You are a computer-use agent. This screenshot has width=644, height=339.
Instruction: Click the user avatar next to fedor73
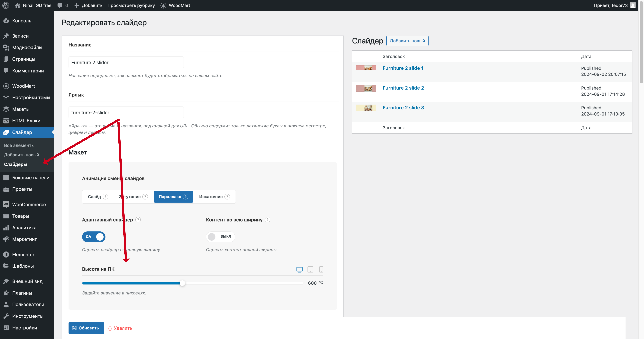[633, 5]
